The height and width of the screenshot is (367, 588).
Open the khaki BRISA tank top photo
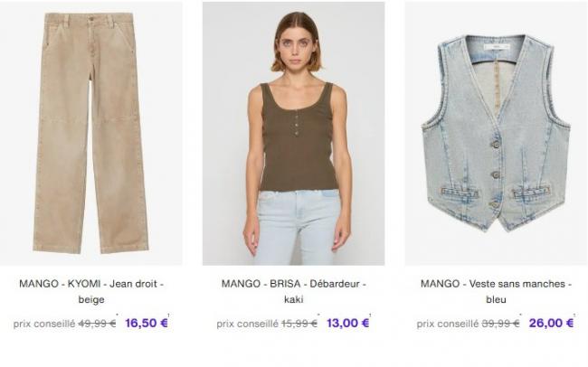pos(294,134)
